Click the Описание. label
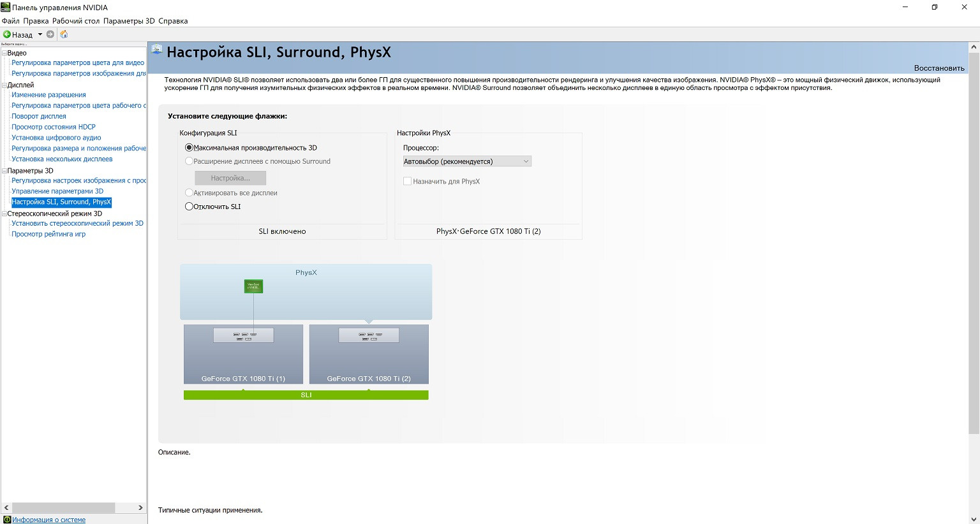 (174, 453)
